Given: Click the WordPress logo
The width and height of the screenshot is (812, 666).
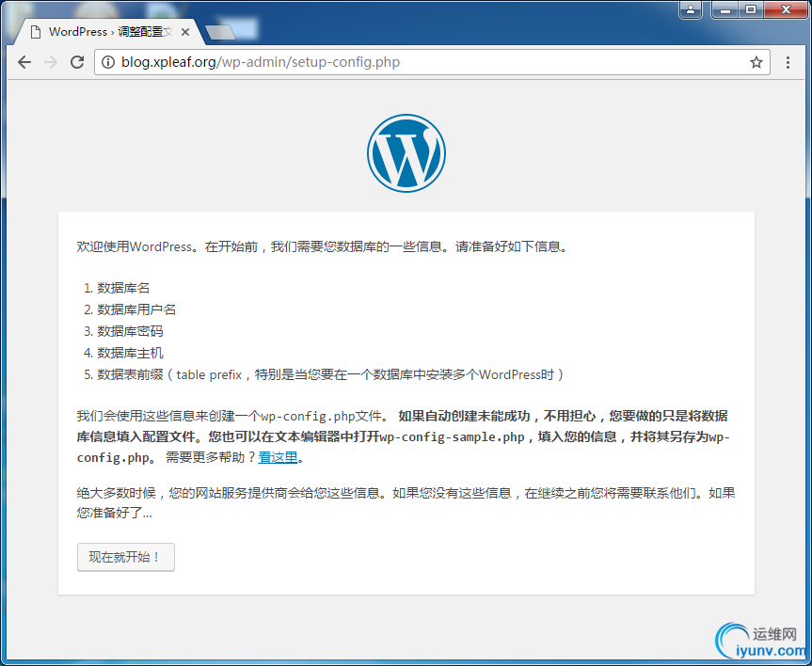Looking at the screenshot, I should (x=406, y=153).
